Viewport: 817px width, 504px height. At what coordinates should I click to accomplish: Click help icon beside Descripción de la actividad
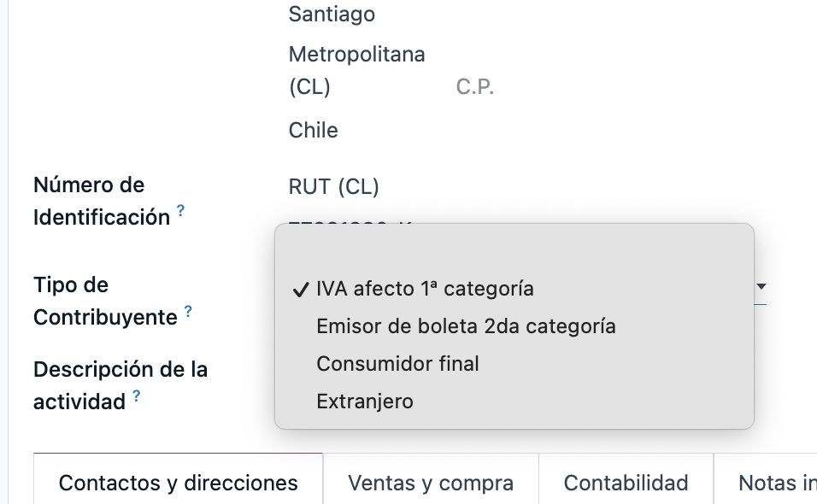click(x=137, y=396)
